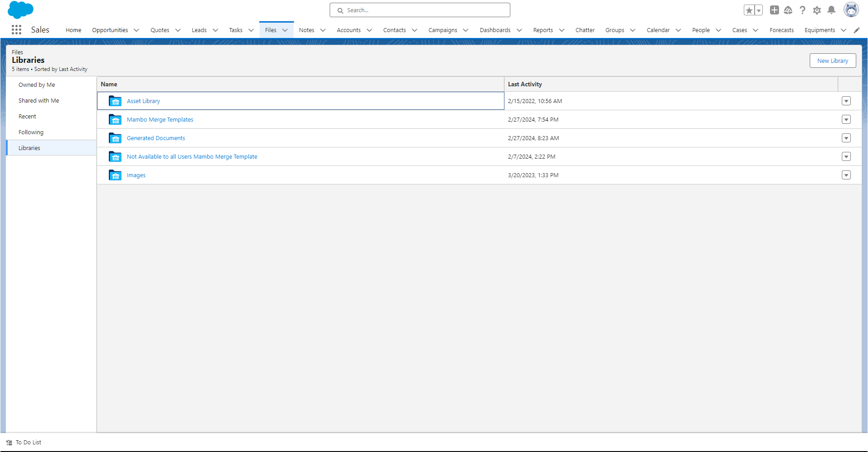Click the New Library button

point(832,60)
